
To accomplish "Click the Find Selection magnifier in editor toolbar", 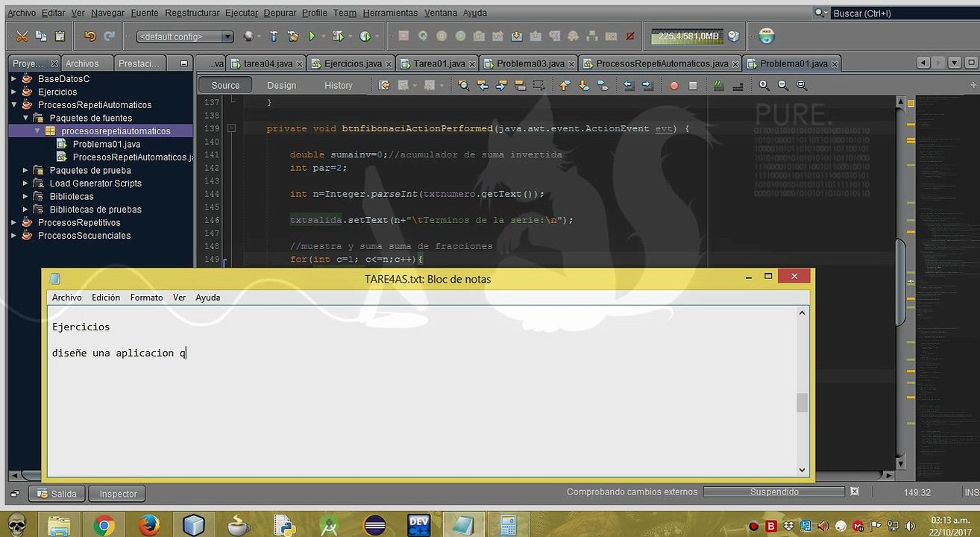I will click(464, 85).
